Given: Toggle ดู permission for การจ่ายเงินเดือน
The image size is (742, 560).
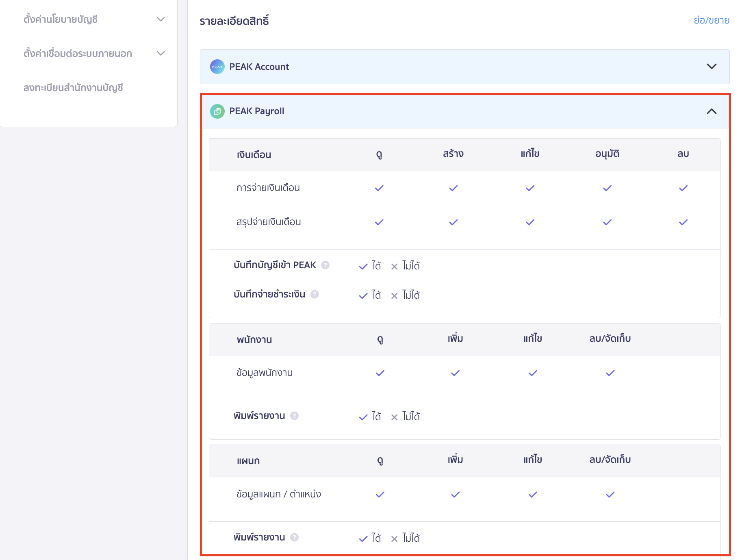Looking at the screenshot, I should (x=379, y=188).
